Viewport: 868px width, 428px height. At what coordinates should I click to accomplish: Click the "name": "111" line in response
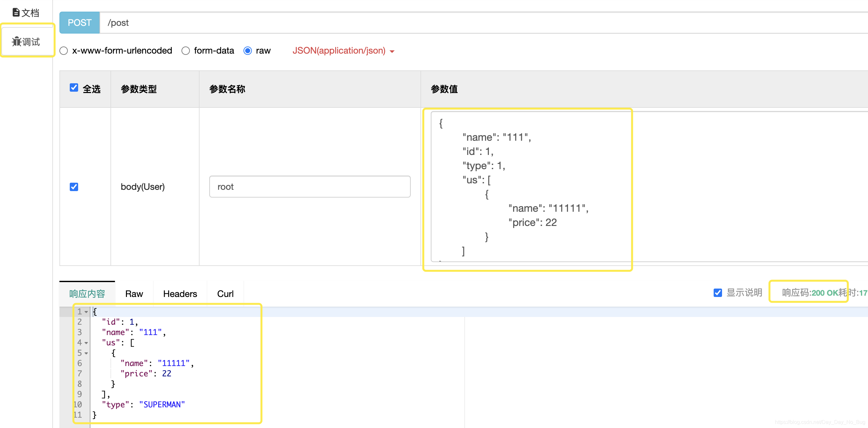134,333
